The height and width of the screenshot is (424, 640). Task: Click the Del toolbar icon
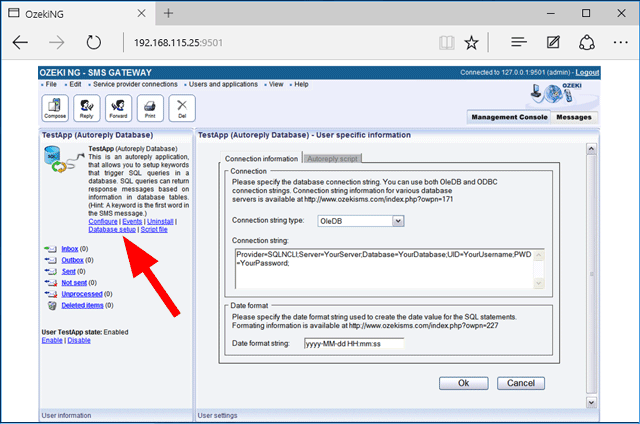pyautogui.click(x=182, y=108)
